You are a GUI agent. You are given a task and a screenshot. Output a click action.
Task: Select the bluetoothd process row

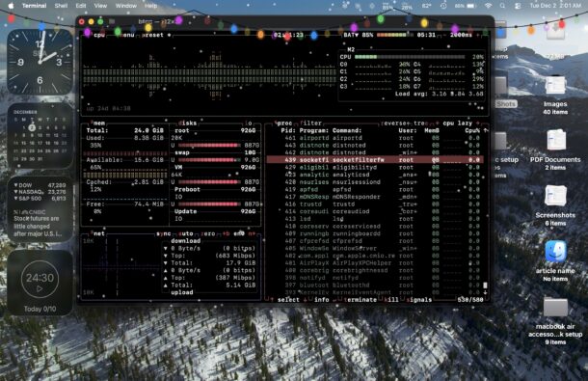[374, 286]
